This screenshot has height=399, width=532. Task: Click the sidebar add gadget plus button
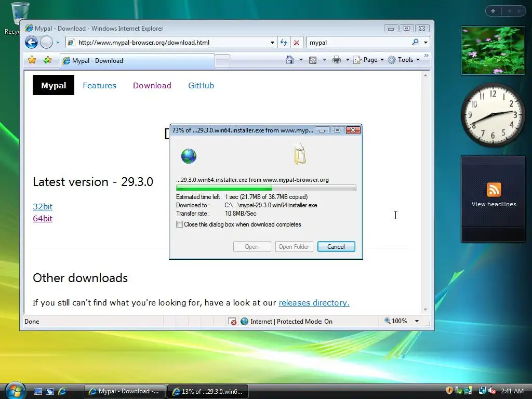tap(493, 11)
